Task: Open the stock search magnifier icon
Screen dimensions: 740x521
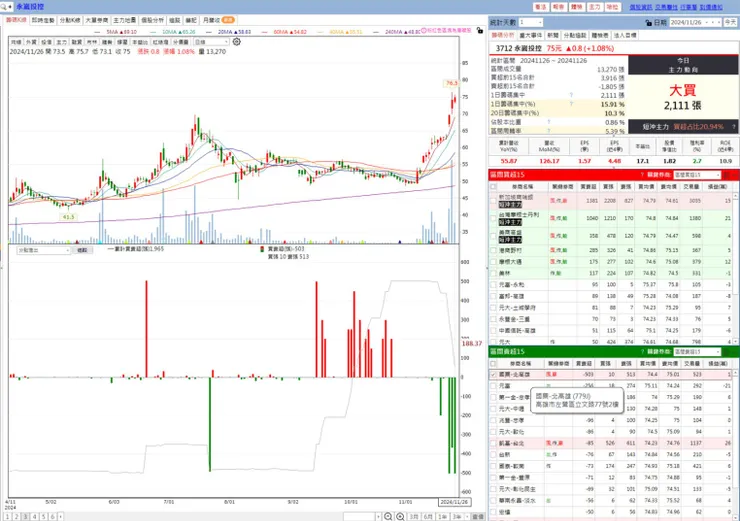Action: pyautogui.click(x=4, y=7)
